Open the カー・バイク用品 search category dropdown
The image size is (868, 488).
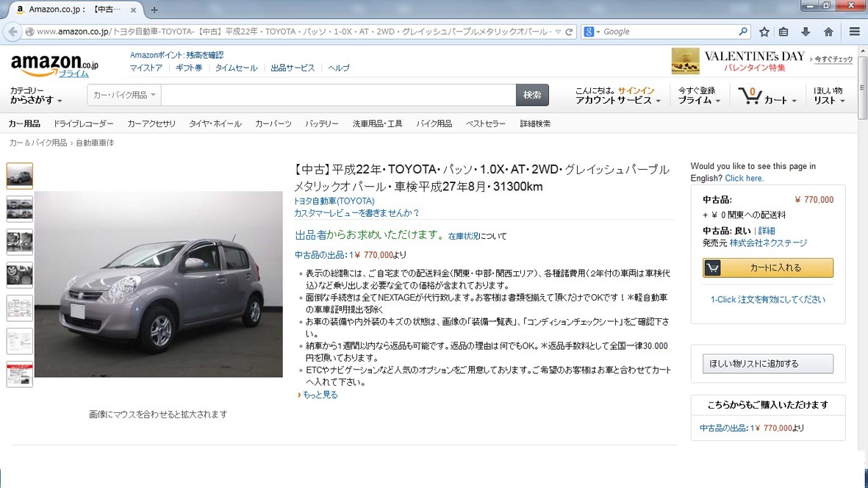[x=124, y=95]
